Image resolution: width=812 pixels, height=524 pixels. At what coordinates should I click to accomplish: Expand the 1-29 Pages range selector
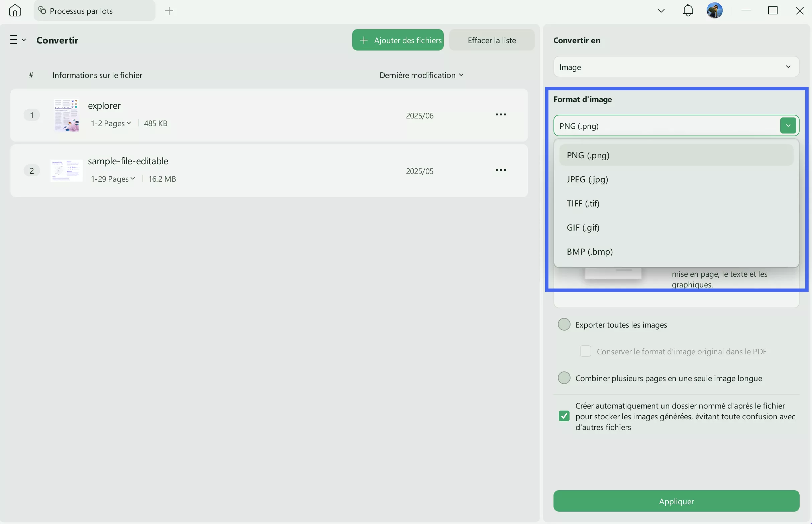click(113, 179)
